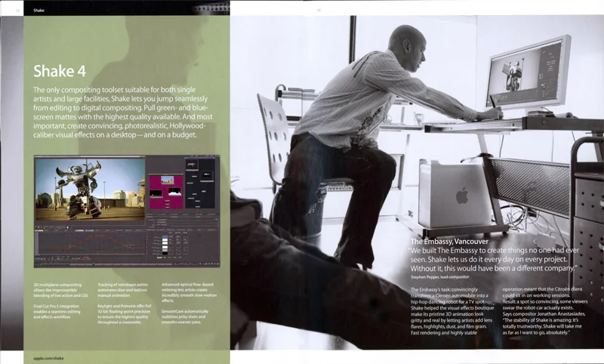
Task: Click the top-left node thumbnail in the dark node tree
Action: coord(193,165)
